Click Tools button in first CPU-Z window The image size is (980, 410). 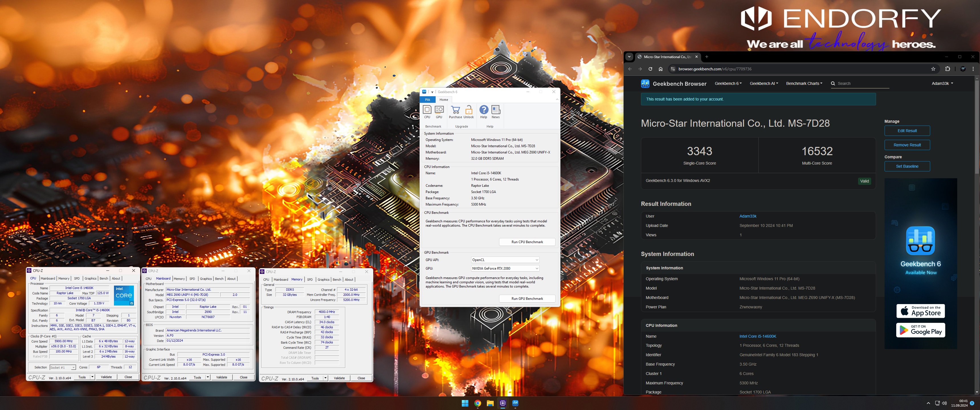coord(82,377)
